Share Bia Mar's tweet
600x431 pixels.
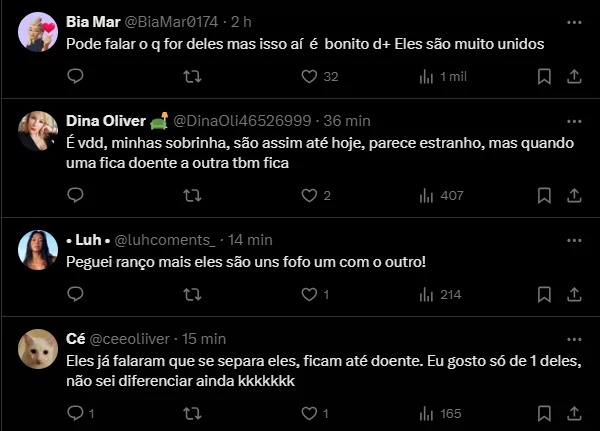coord(574,77)
